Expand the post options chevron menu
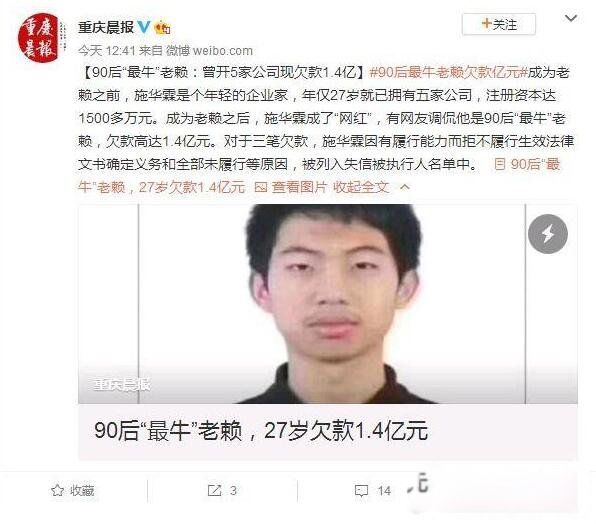 point(571,18)
